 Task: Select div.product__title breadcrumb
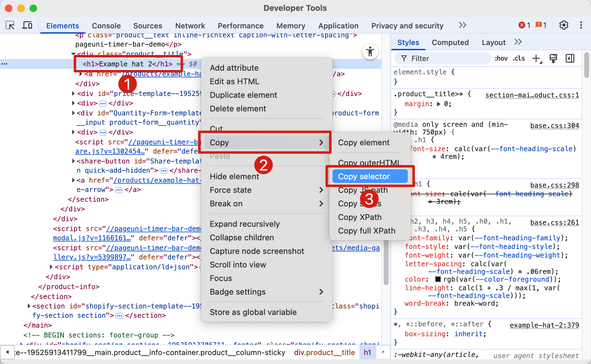[x=324, y=353]
